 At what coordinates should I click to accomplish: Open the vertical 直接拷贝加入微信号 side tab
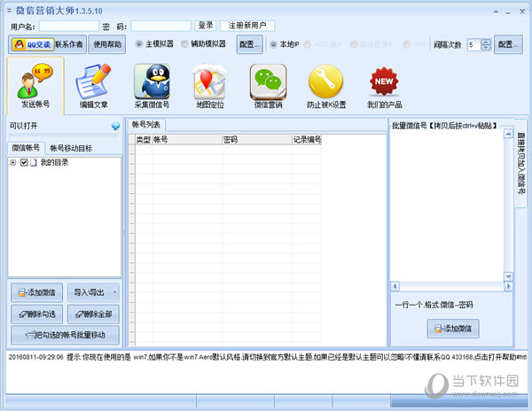tap(520, 163)
